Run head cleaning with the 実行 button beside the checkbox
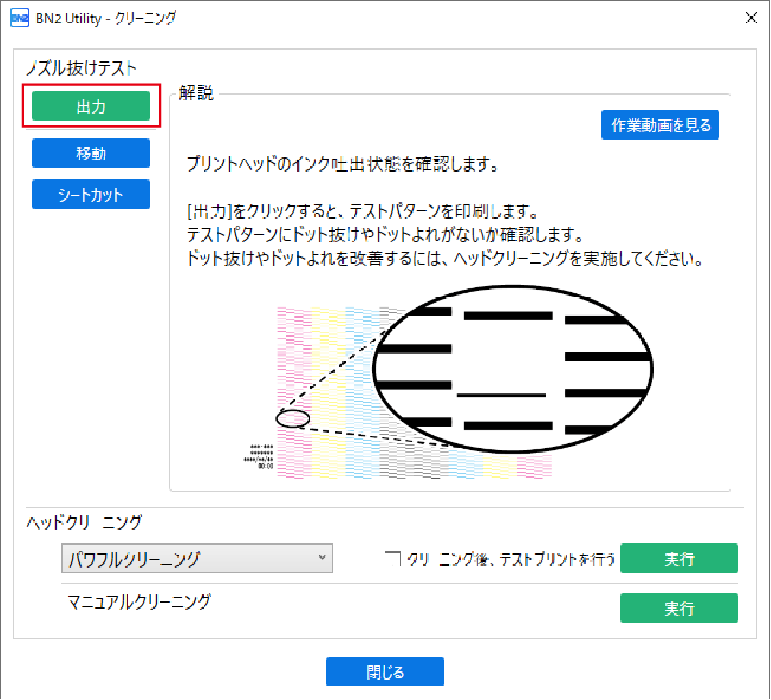The image size is (771, 700). [679, 558]
